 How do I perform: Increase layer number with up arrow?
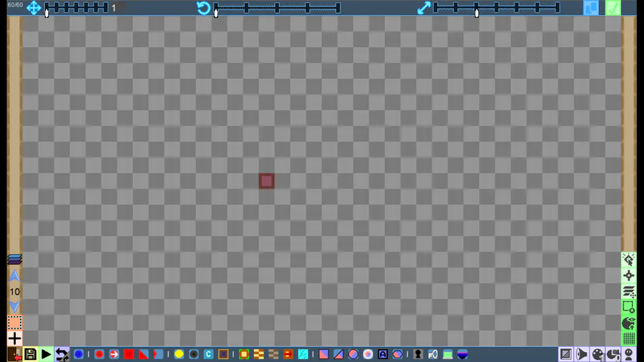pos(15,276)
